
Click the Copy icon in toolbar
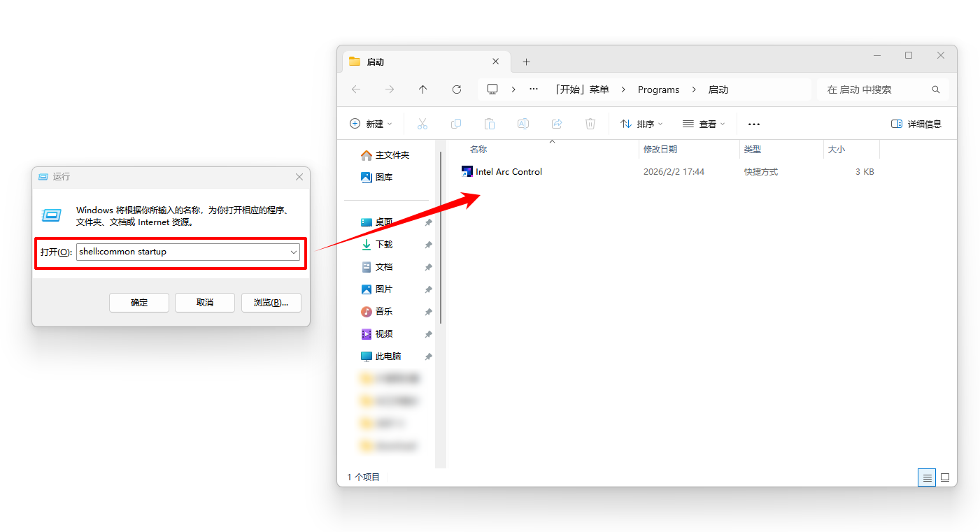tap(456, 124)
